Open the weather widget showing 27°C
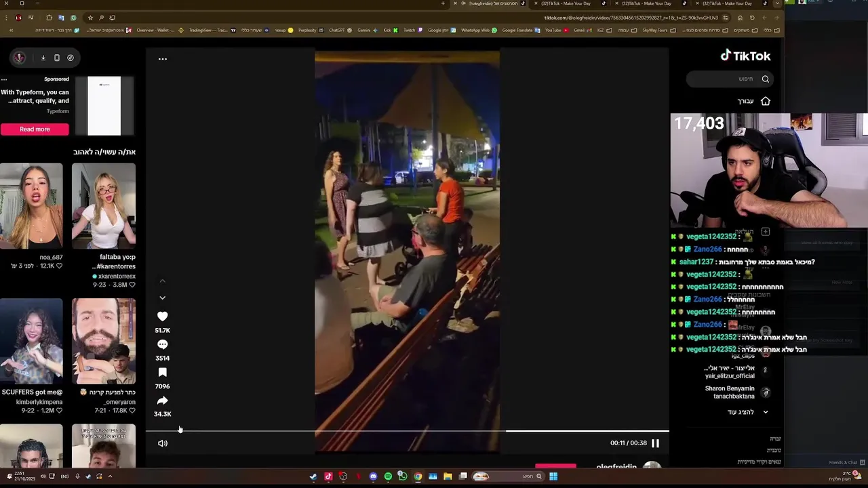Viewport: 868px width, 488px height. 846,476
